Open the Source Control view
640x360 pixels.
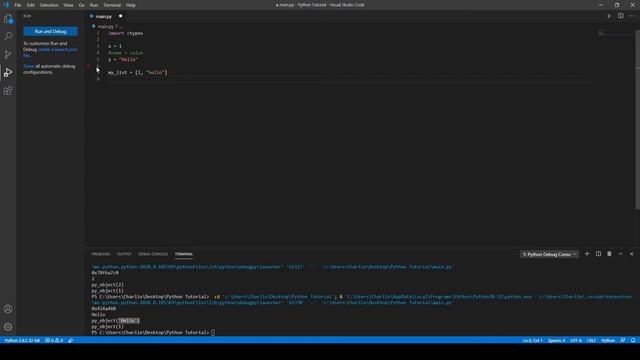tap(8, 54)
